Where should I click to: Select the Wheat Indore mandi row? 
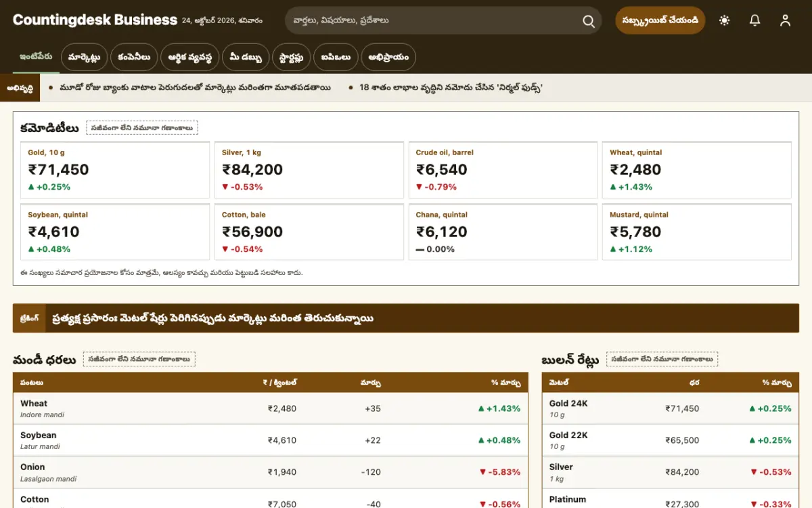[x=271, y=408]
